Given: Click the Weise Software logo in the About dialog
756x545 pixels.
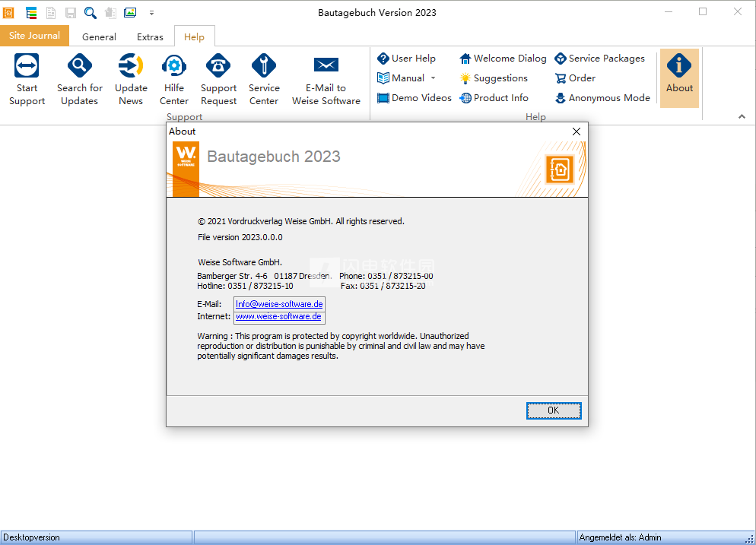Looking at the screenshot, I should click(186, 169).
